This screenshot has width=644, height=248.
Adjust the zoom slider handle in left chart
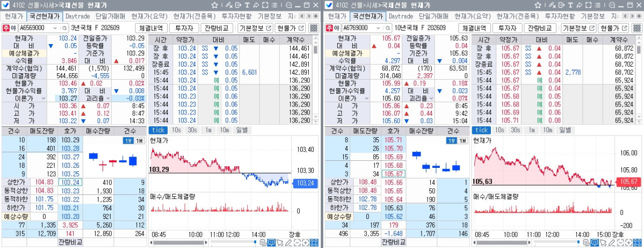[255, 243]
